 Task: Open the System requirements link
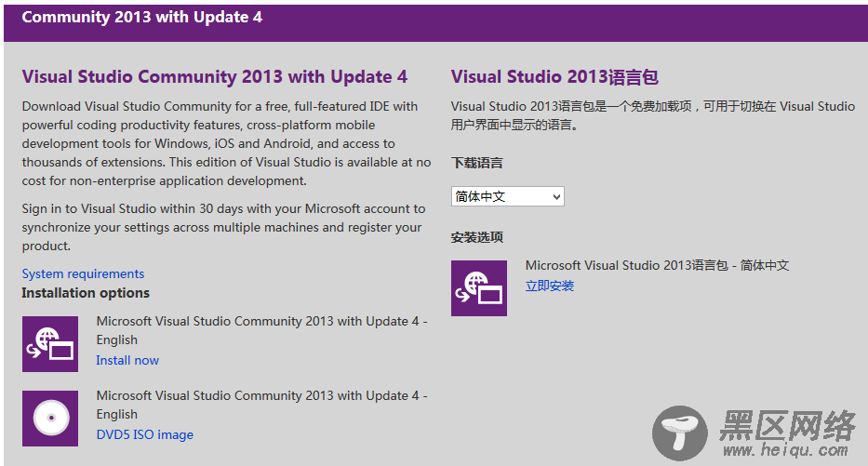click(83, 274)
